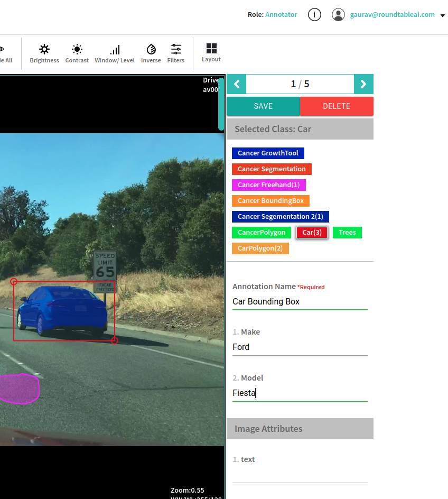Expand the account dropdown arrow

442,15
